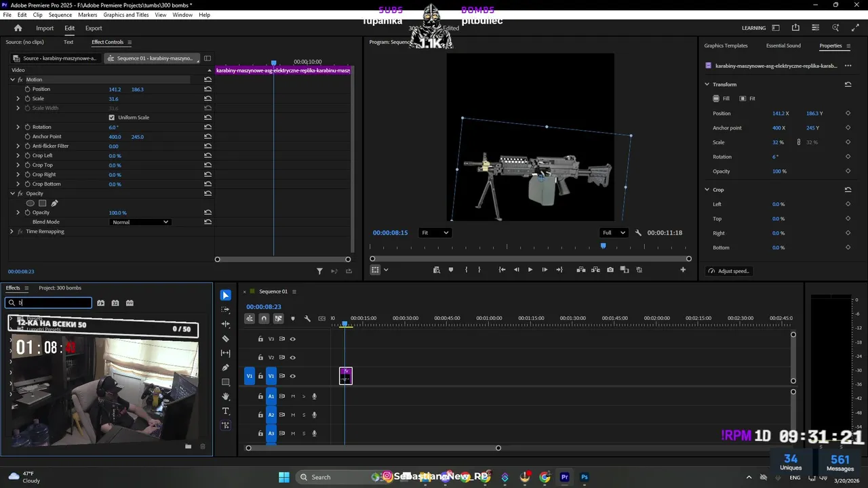868x488 pixels.
Task: Create an ellipse mask under Opacity
Action: coord(30,203)
